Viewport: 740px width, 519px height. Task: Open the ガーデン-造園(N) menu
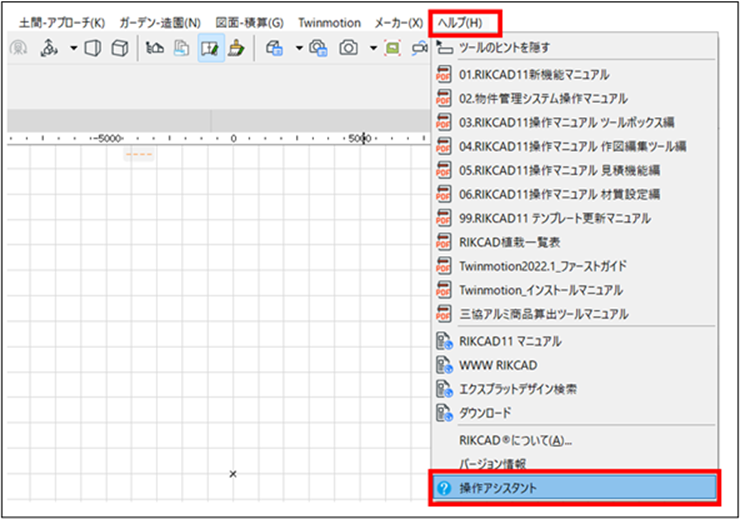[x=160, y=22]
